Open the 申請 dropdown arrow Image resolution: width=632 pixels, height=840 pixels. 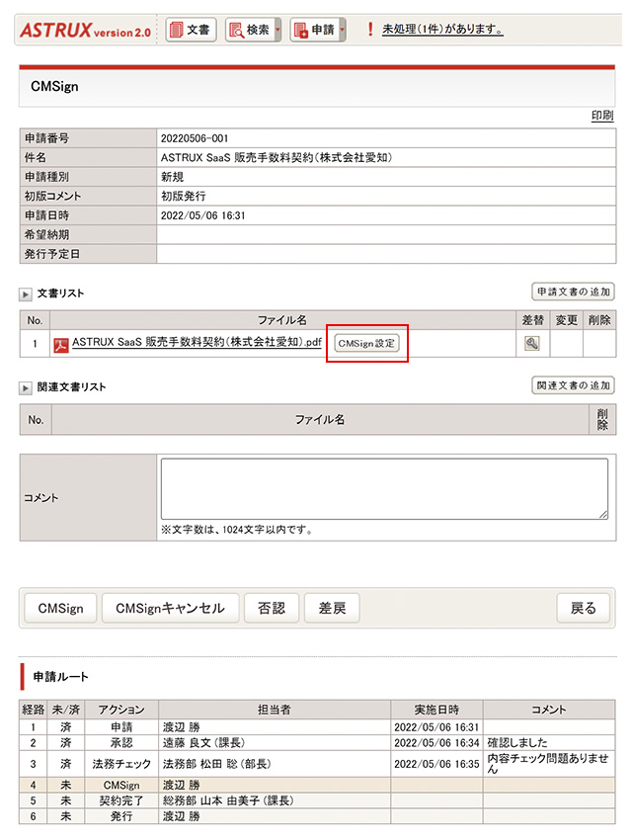click(x=343, y=30)
